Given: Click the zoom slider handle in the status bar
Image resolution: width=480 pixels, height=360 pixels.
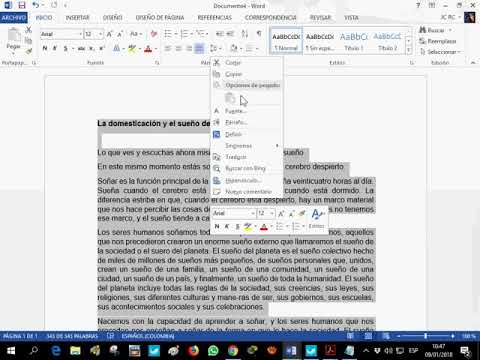Looking at the screenshot, I should coord(426,336).
